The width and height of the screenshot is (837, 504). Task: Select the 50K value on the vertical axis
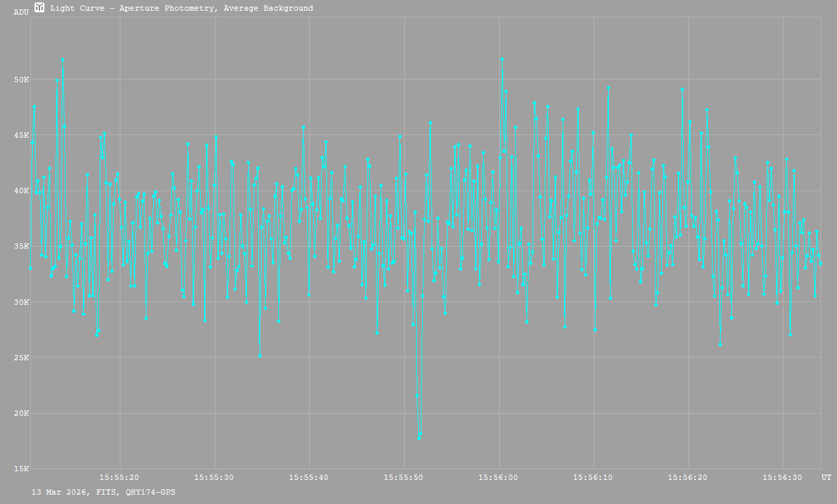(x=21, y=80)
